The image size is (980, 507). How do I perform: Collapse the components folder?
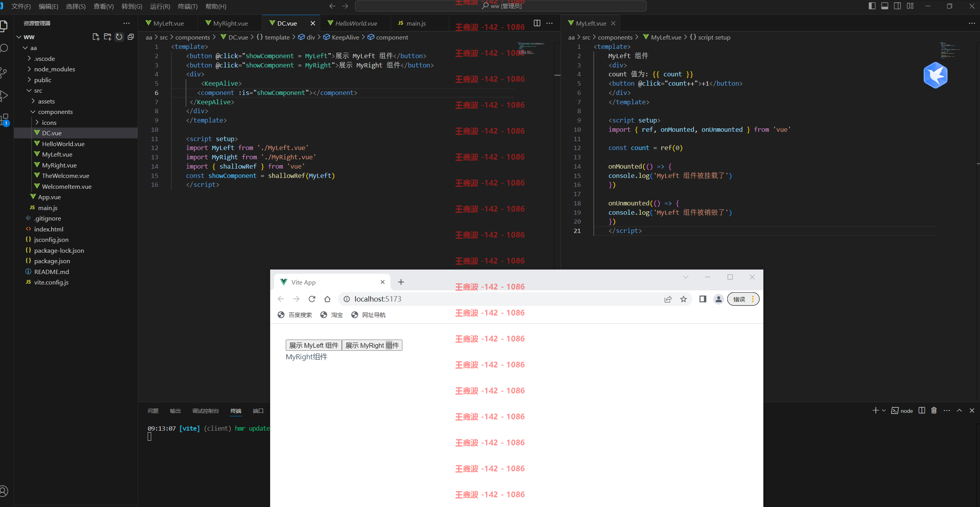(33, 112)
